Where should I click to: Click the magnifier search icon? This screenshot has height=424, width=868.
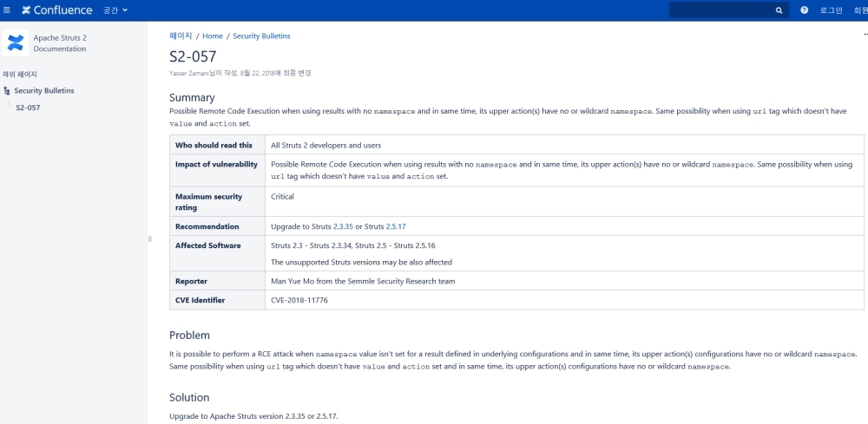[x=779, y=10]
